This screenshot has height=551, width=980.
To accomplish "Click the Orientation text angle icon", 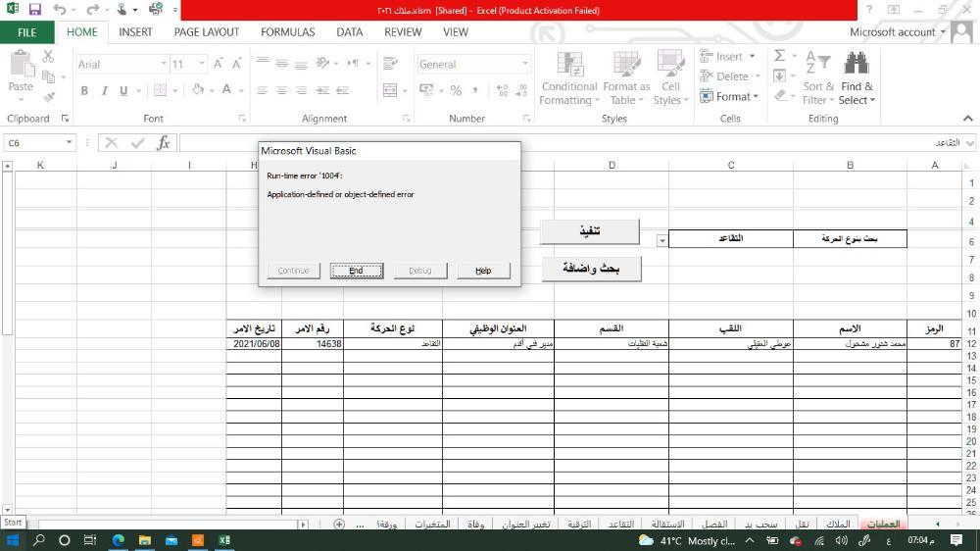I will pos(322,63).
